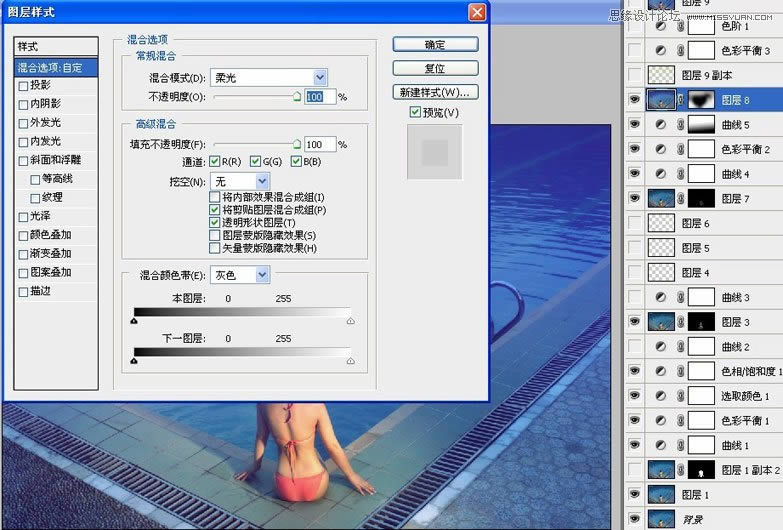Select the 图层 3 layer mask thumbnail
This screenshot has height=530, width=783.
[x=702, y=322]
